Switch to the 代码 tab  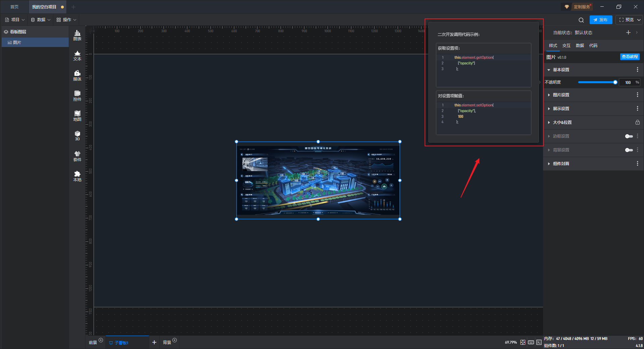pyautogui.click(x=593, y=46)
